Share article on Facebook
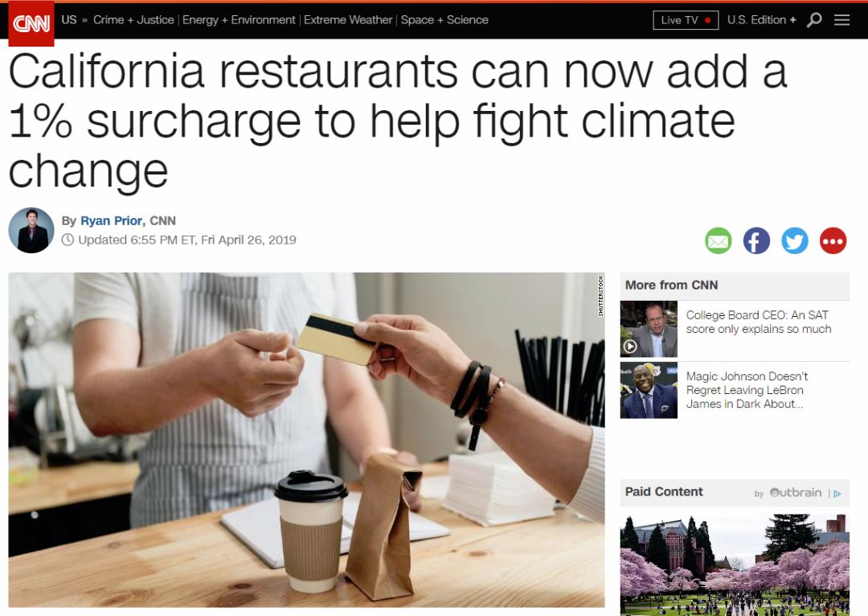The image size is (868, 616). pyautogui.click(x=756, y=241)
